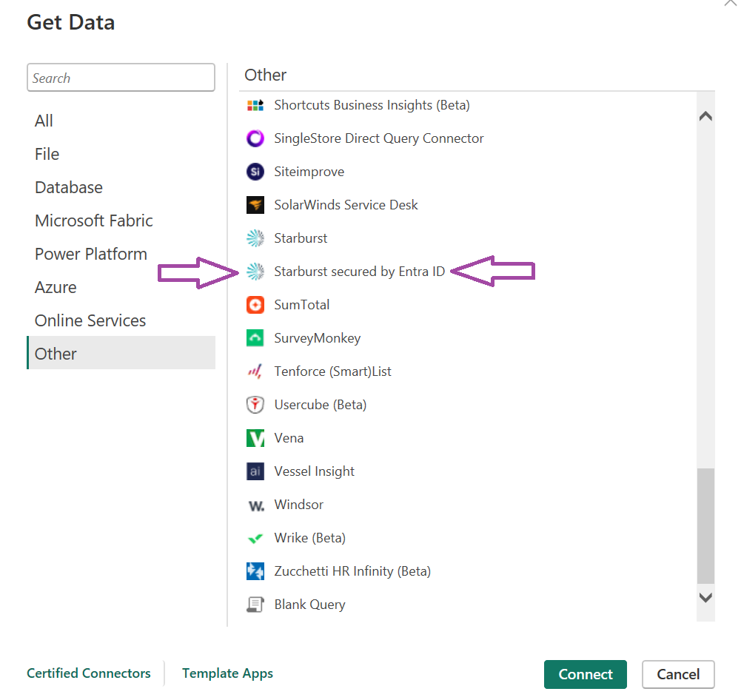Select the Vena text label

pyautogui.click(x=289, y=438)
